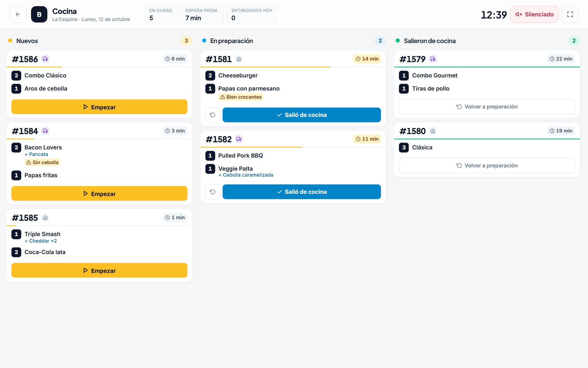Click the Nuevos count badge 3
The width and height of the screenshot is (588, 368).
186,41
